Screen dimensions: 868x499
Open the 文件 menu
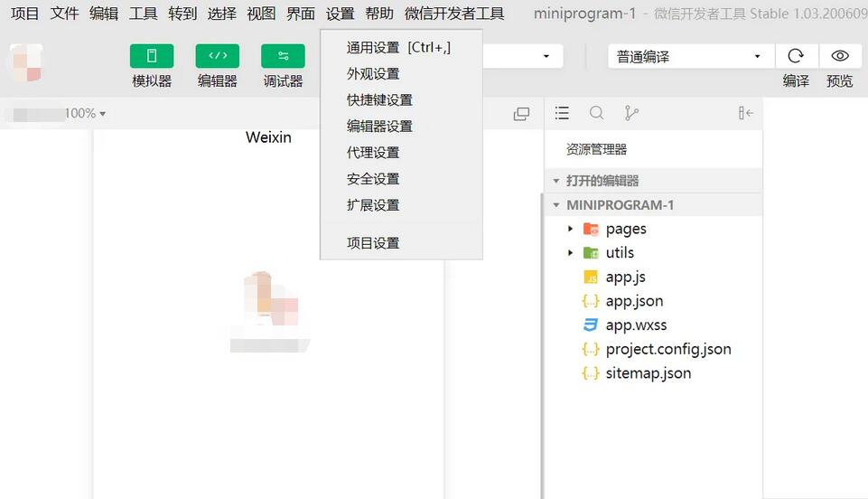(x=64, y=14)
